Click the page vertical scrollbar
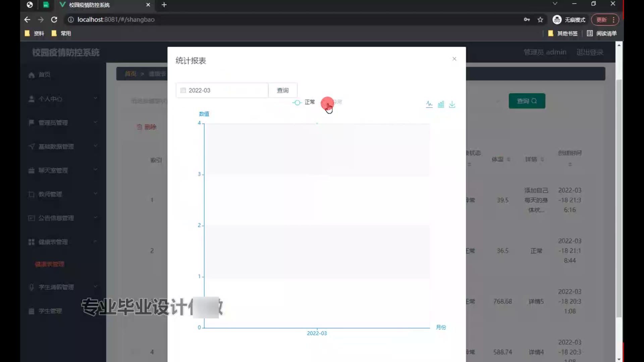The image size is (644, 362). click(619, 198)
